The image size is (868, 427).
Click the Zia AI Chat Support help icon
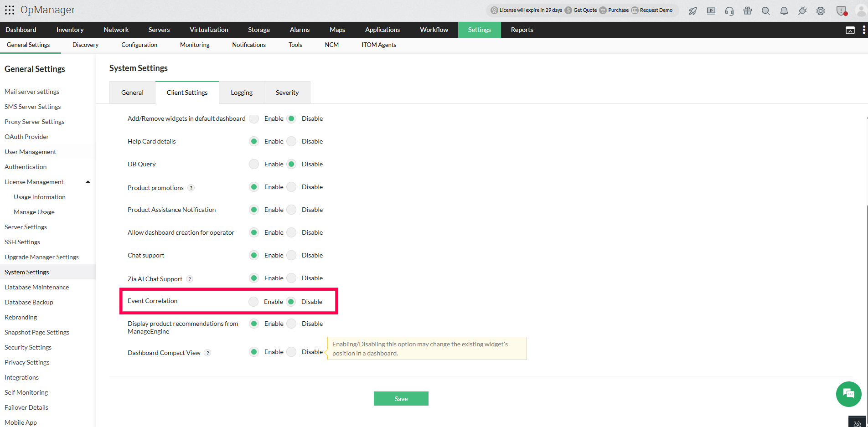click(190, 279)
